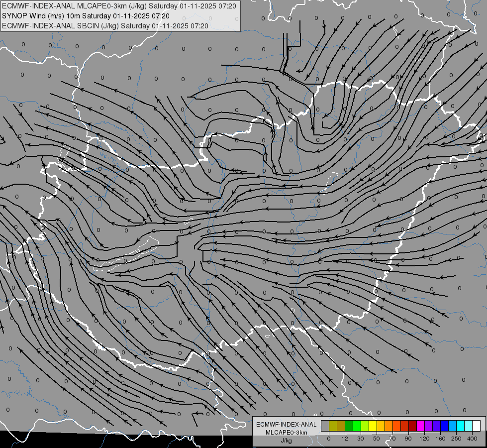Click the legend MLCAPE0-3km label
The width and height of the screenshot is (487, 448).
click(287, 433)
